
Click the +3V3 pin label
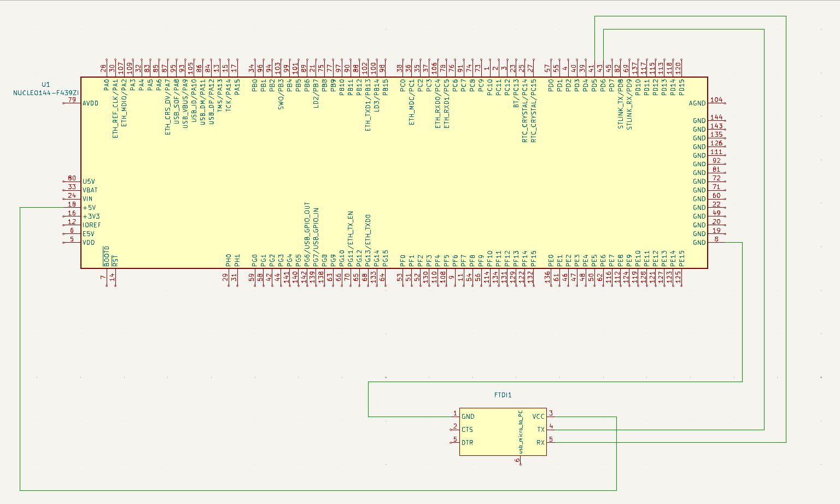point(91,216)
